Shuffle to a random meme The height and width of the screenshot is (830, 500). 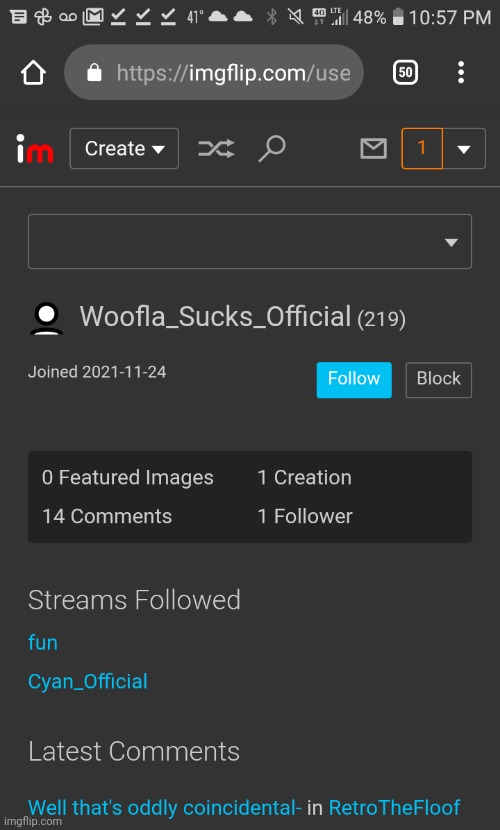216,149
